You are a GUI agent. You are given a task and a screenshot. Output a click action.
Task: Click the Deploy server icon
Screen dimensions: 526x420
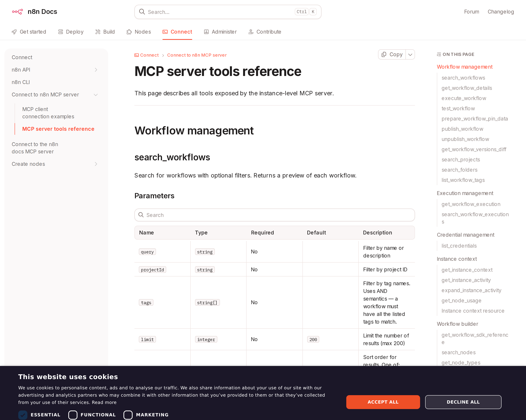60,32
